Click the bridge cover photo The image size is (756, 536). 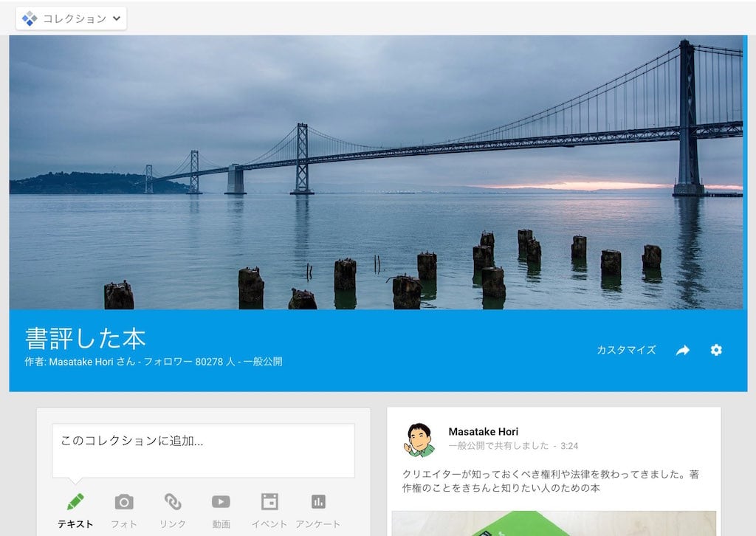376,172
